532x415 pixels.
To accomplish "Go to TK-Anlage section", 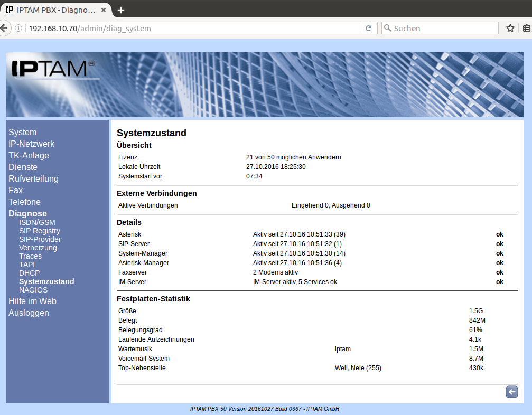I will coord(29,156).
